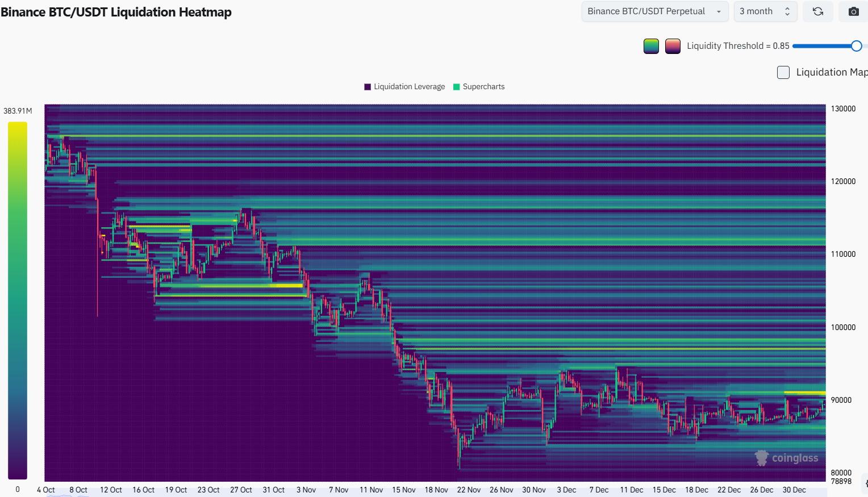This screenshot has width=868, height=497.
Task: Click the 22 Nov date on time axis
Action: click(x=469, y=490)
